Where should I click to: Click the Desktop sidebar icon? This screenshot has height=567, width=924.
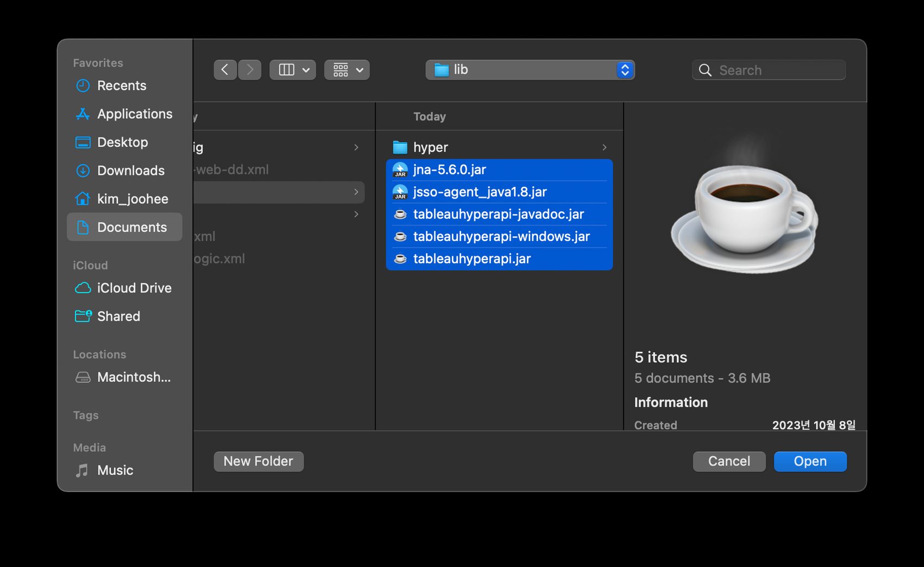pos(83,142)
